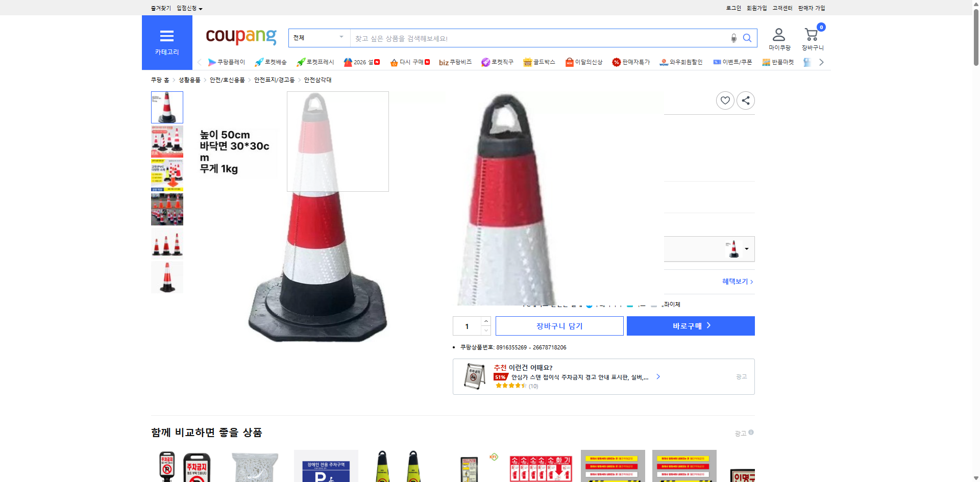
Task: Decrease quantity with the down arrow
Action: [x=486, y=331]
